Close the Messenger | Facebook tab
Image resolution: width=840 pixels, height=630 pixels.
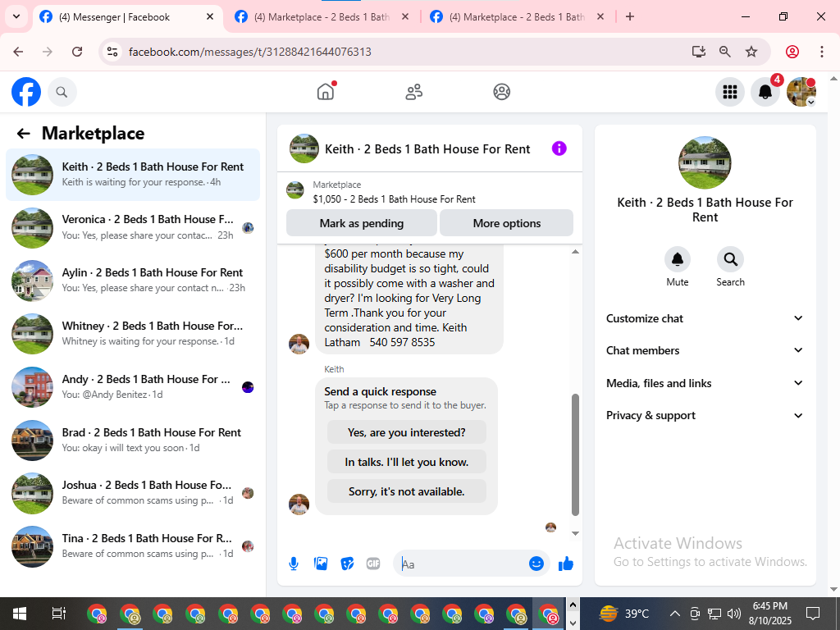[210, 16]
